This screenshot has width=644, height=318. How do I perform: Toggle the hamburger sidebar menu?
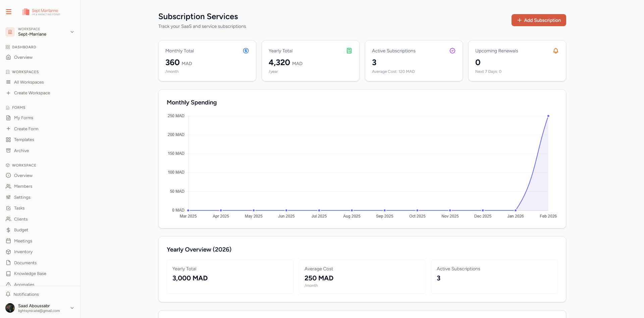pyautogui.click(x=9, y=12)
